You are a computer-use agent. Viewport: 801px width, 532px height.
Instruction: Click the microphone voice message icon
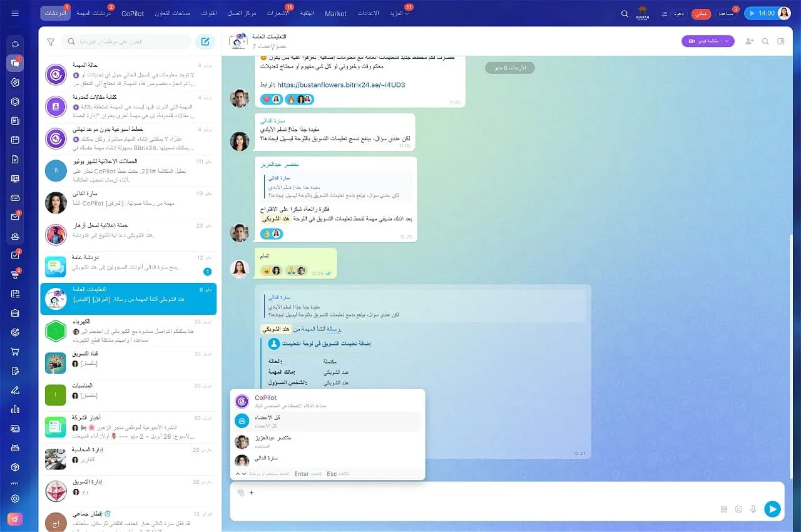(x=753, y=509)
